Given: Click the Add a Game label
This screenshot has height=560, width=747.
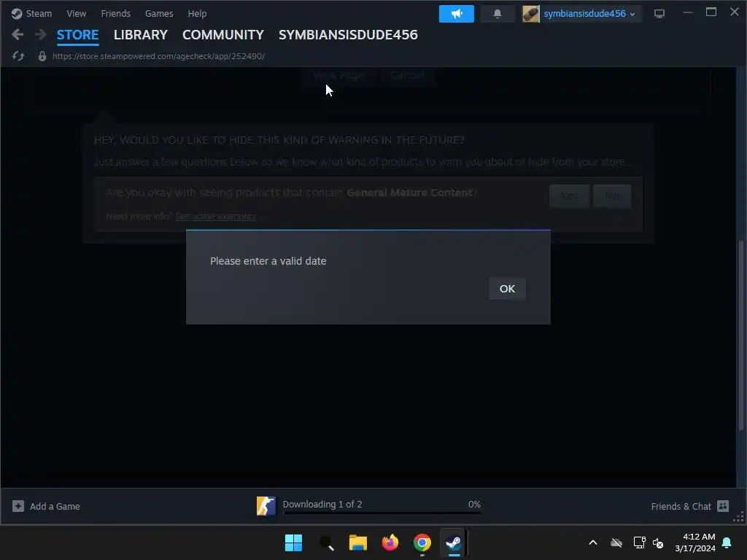Looking at the screenshot, I should 55,506.
